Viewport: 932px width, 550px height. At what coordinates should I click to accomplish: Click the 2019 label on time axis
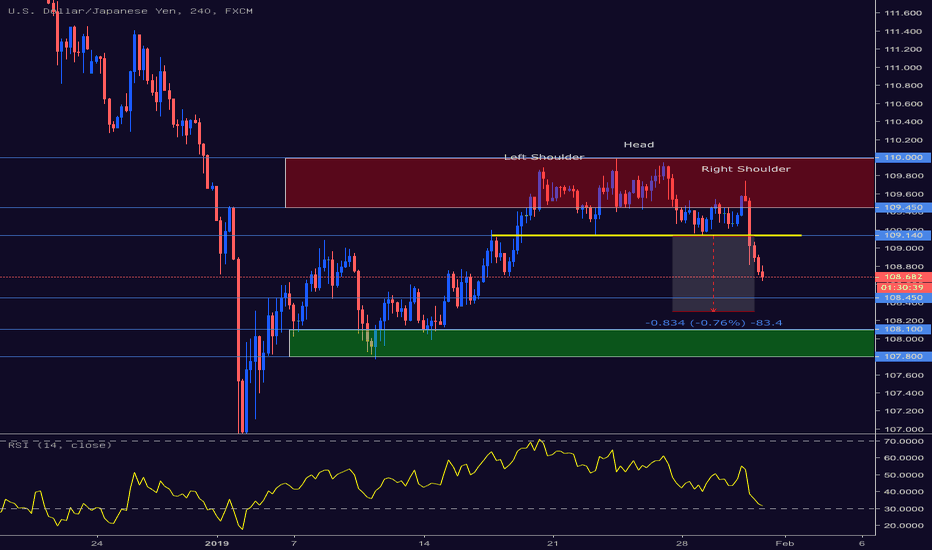tap(216, 543)
